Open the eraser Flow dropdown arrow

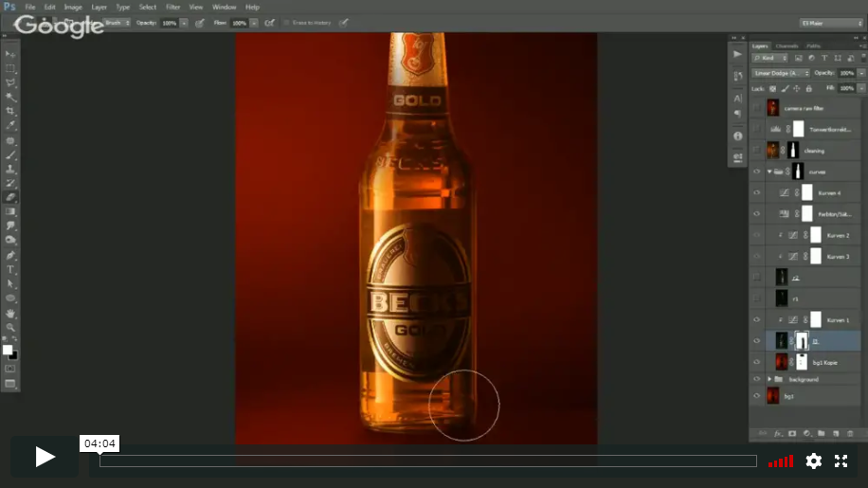pos(254,24)
